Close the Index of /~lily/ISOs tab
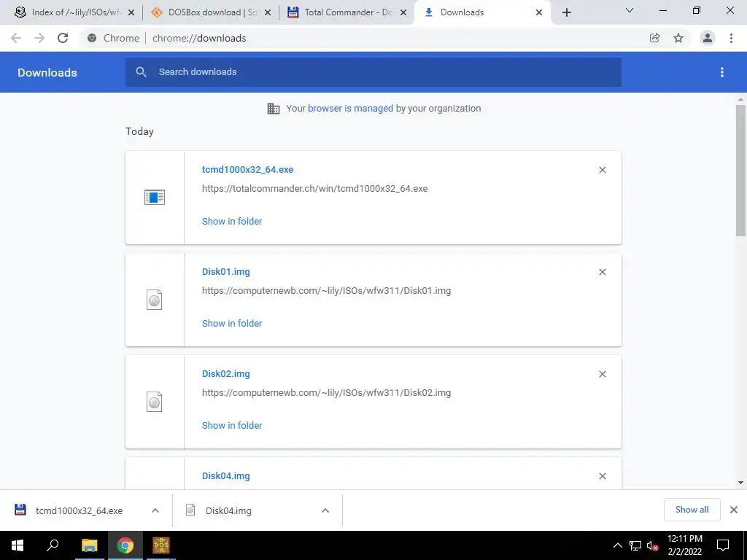This screenshot has height=560, width=747. click(131, 12)
